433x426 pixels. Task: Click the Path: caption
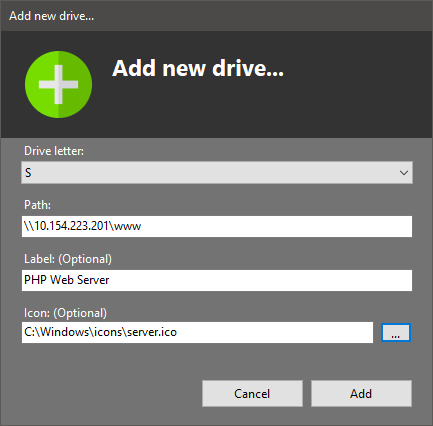point(37,205)
